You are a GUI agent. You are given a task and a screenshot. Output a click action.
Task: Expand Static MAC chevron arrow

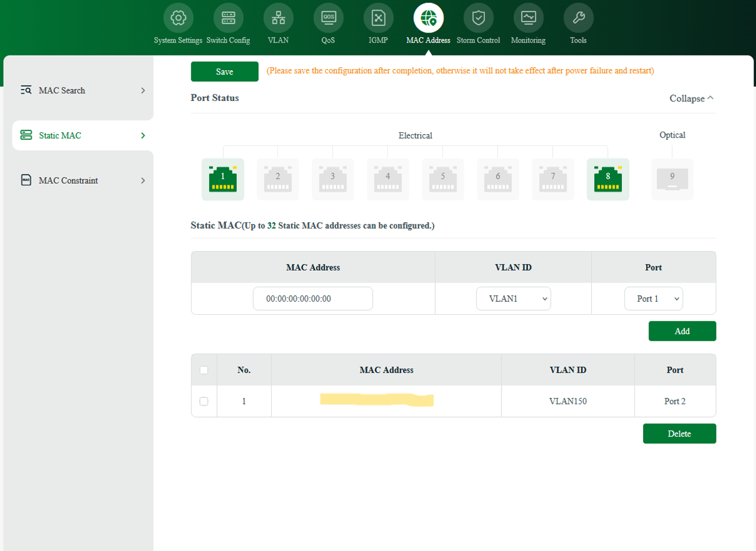tap(143, 135)
